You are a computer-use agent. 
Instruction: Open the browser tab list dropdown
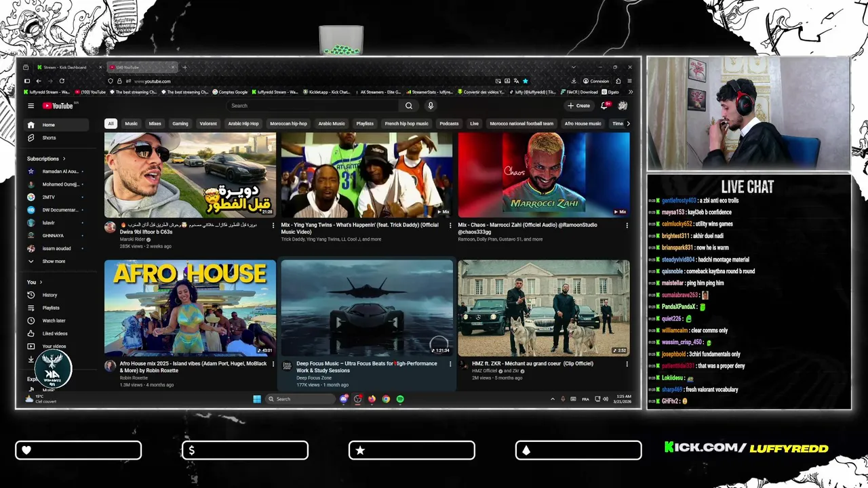[x=573, y=67]
